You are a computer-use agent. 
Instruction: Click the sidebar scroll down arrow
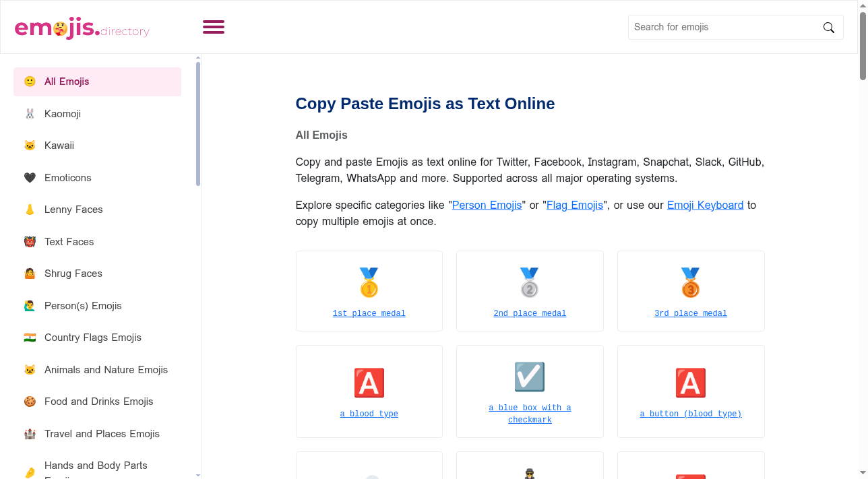tap(198, 475)
